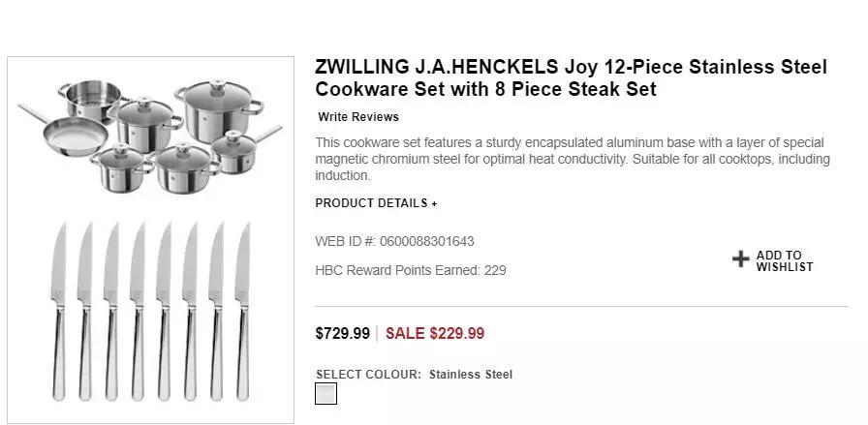This screenshot has width=868, height=425.
Task: Click the Stainless Steel colour name text
Action: (471, 375)
